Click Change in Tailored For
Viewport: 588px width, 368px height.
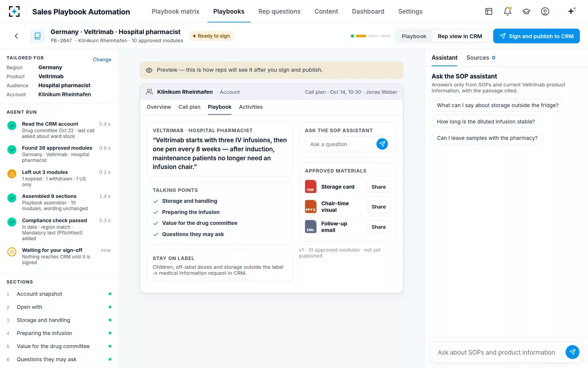point(102,60)
